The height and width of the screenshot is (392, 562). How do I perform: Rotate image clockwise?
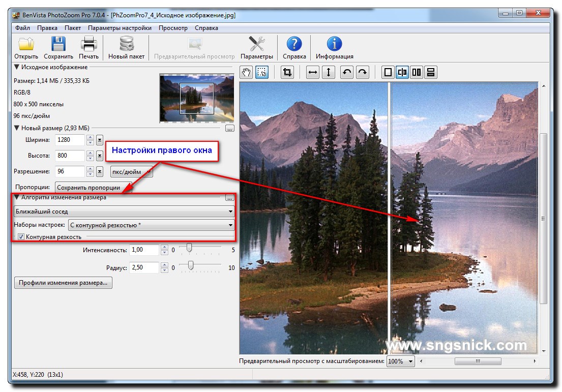click(x=362, y=72)
